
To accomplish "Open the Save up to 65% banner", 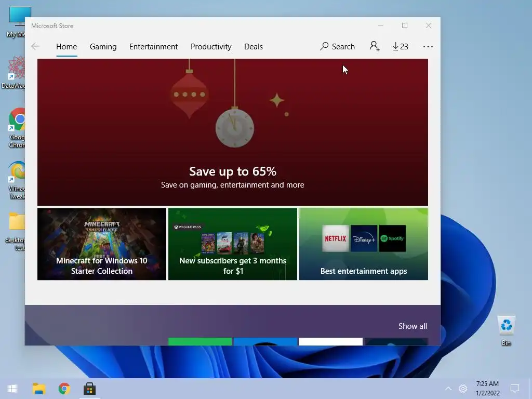I will (x=232, y=132).
